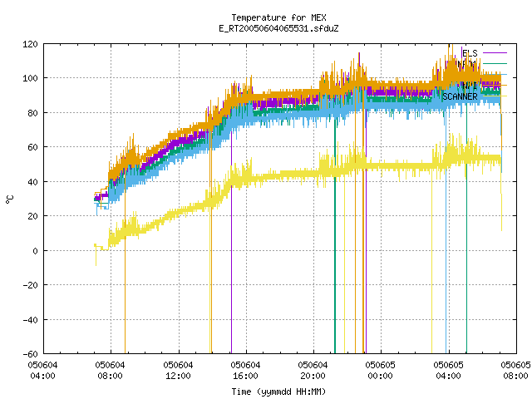Click the y-axis tick label '100'
532x399 pixels.
coord(30,78)
